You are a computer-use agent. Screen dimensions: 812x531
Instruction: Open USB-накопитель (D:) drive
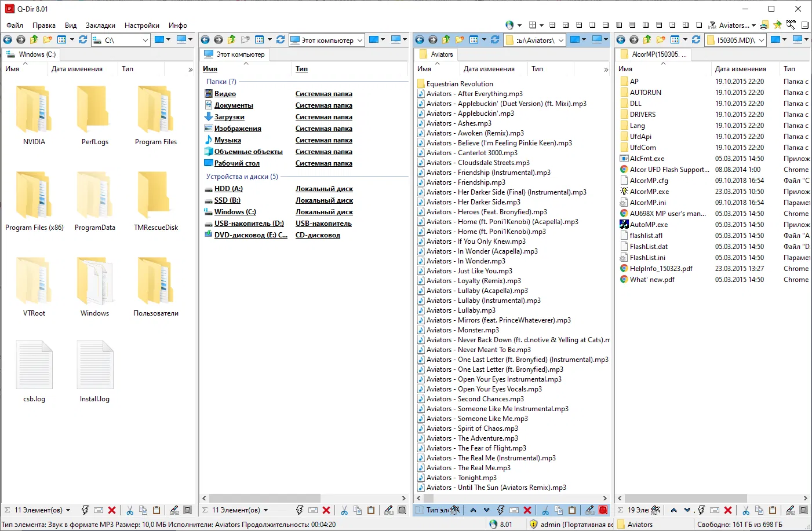coord(249,224)
